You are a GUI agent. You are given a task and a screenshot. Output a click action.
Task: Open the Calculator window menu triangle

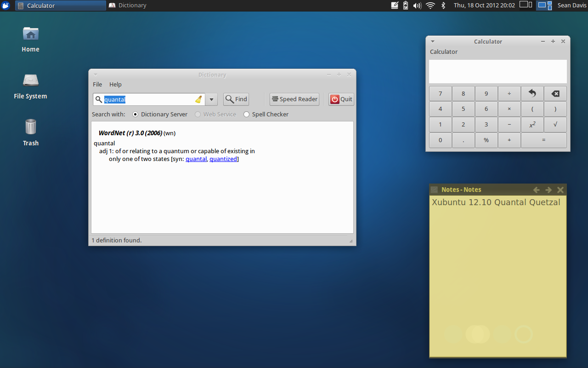[432, 41]
